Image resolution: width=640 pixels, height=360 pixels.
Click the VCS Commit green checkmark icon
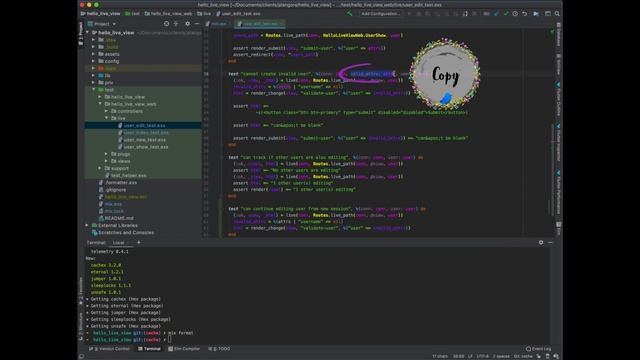[x=506, y=13]
